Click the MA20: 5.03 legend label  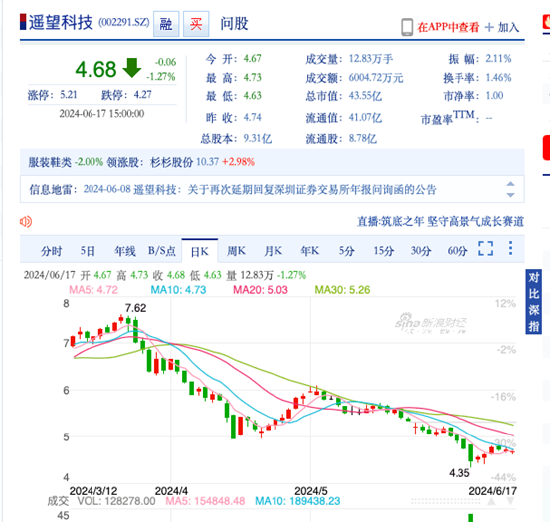tap(260, 290)
